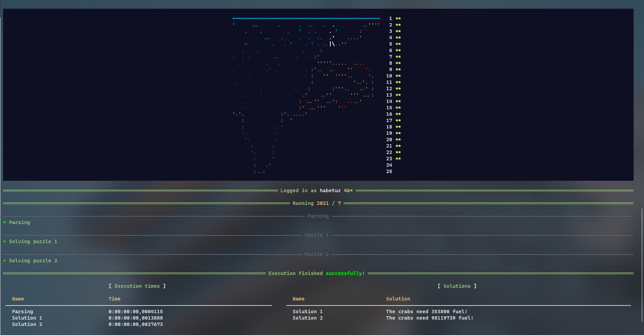
Task: Select the Execution times panel header
Action: (137, 286)
